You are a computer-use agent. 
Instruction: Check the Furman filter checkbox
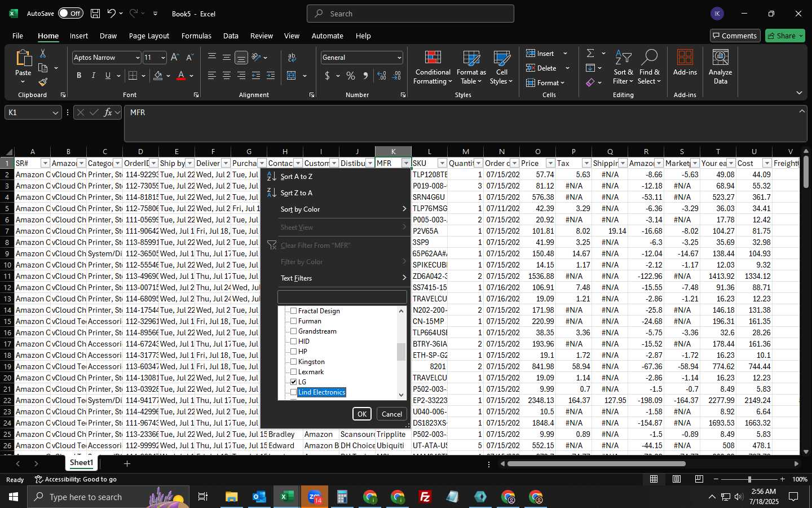(x=293, y=321)
